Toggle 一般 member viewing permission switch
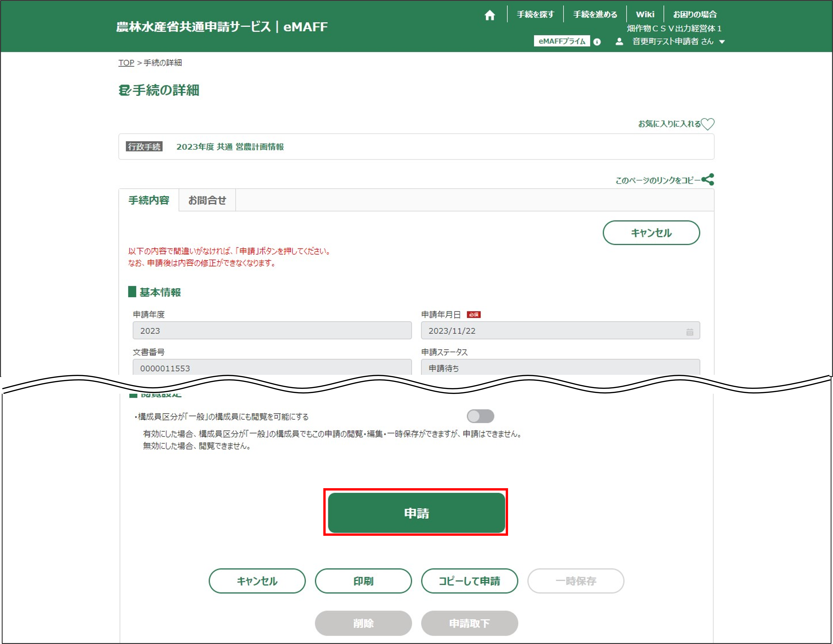The image size is (833, 644). [x=480, y=416]
